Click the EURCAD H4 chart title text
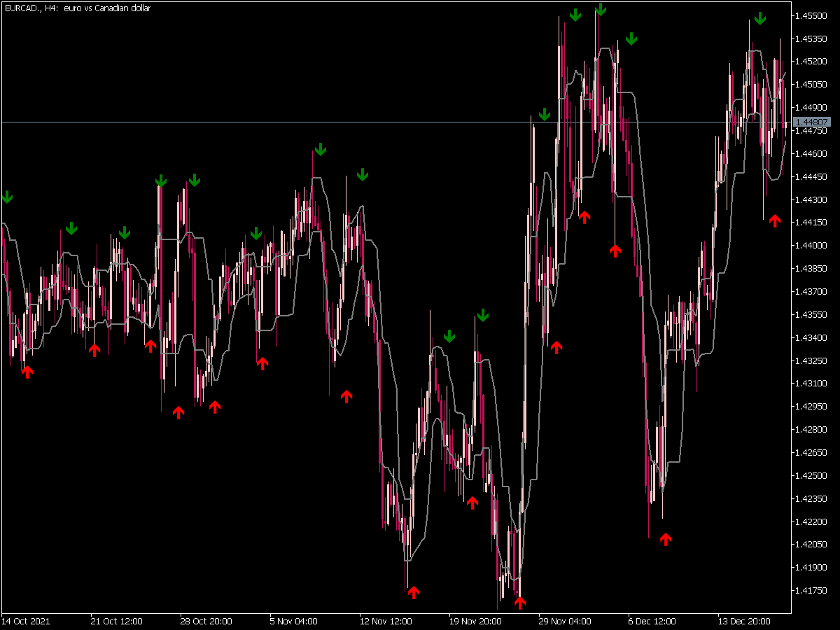This screenshot has width=840, height=630. point(77,8)
